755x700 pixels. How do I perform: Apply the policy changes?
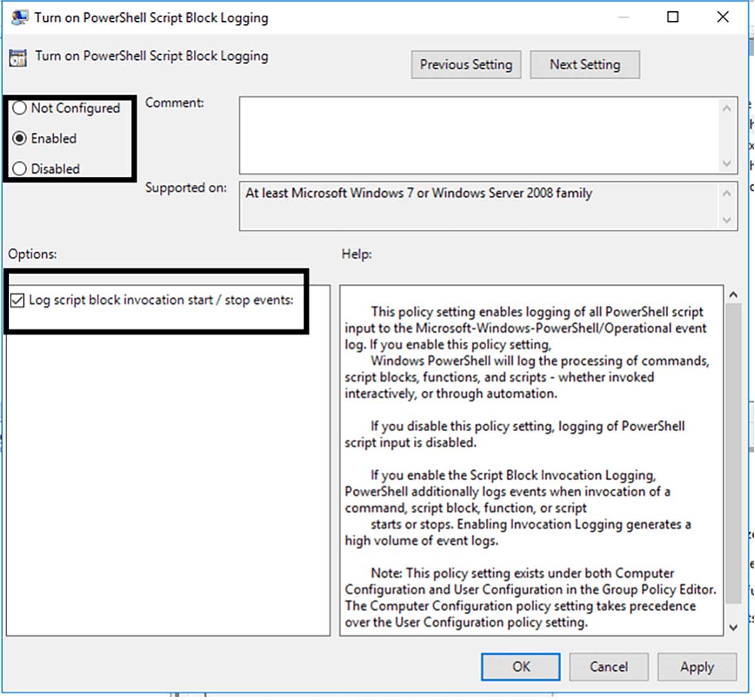[x=697, y=667]
